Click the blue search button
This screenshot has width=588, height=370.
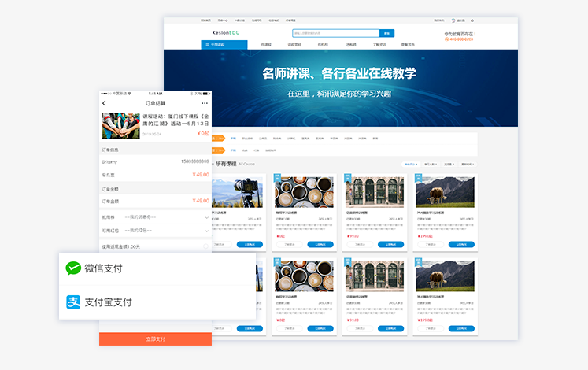386,34
